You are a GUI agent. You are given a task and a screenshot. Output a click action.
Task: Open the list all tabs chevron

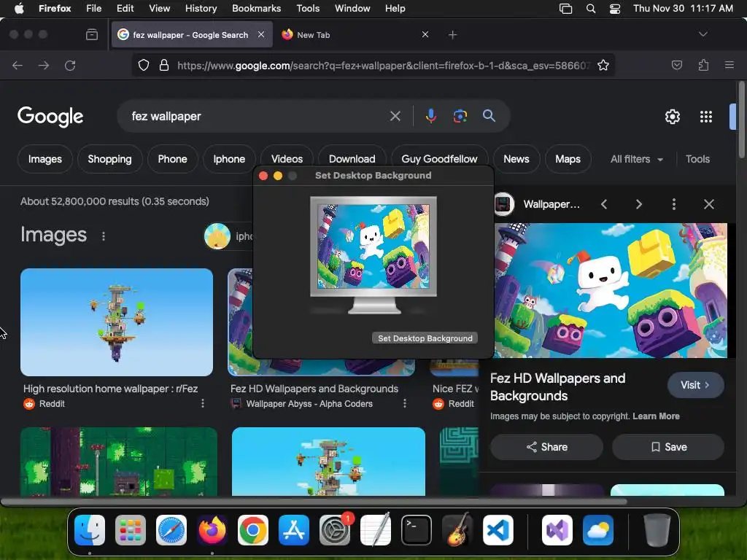click(703, 34)
